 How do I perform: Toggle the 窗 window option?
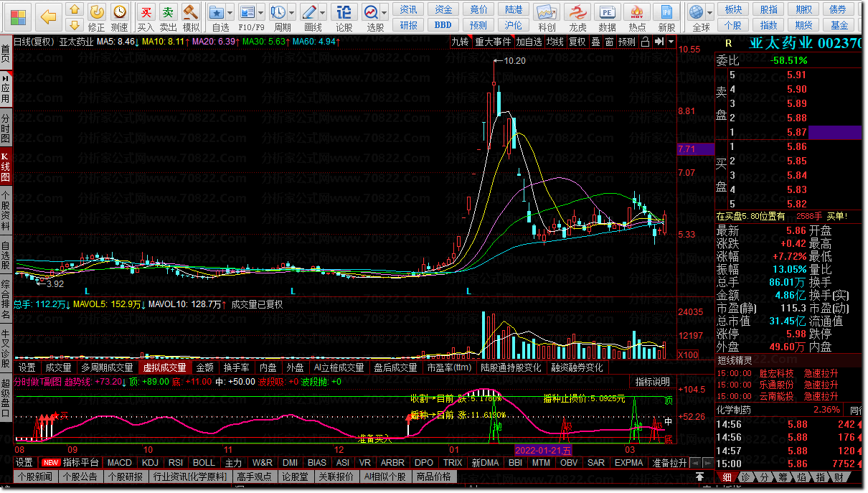pyautogui.click(x=609, y=42)
